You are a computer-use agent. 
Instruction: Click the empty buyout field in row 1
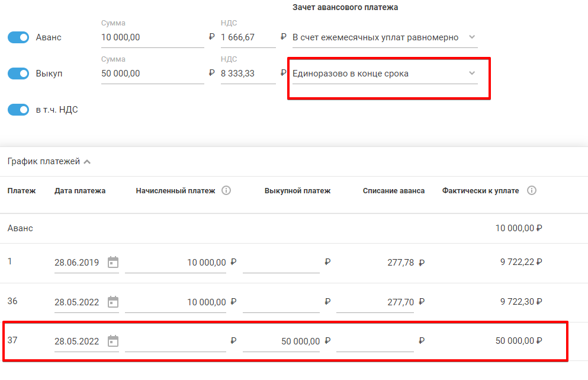pos(281,262)
